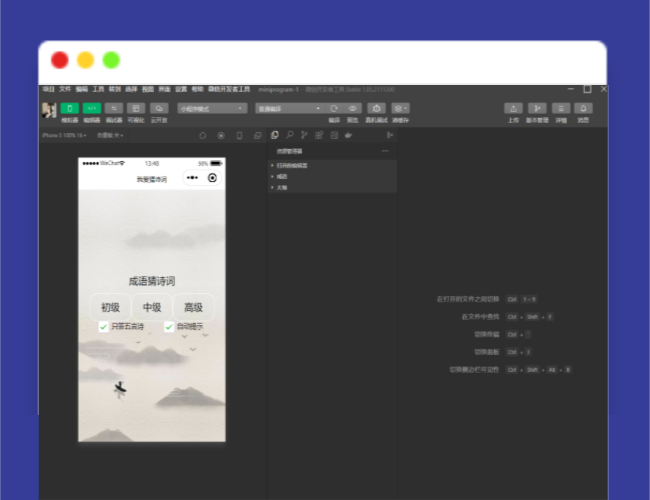Screen dimensions: 650x500
Task: Click the mini program capsule menu dots
Action: (193, 178)
